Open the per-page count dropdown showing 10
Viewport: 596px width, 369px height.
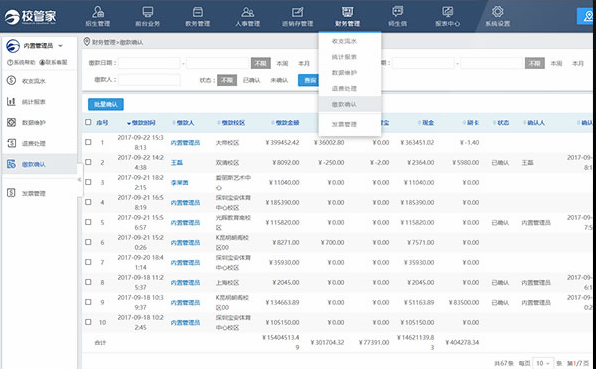pos(542,363)
